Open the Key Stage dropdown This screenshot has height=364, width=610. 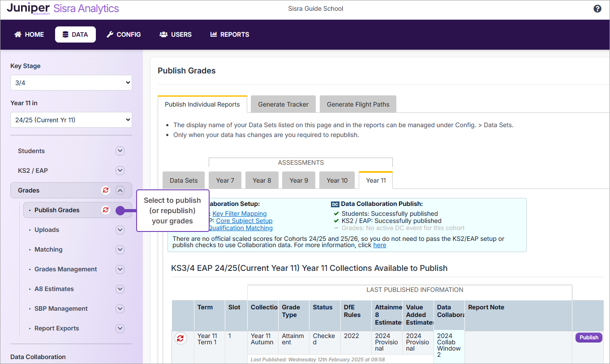click(71, 82)
